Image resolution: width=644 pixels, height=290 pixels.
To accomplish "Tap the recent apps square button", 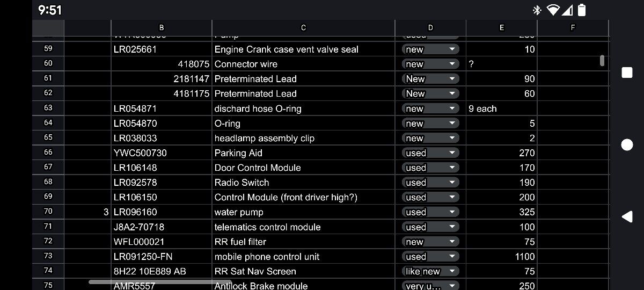I will pyautogui.click(x=627, y=73).
